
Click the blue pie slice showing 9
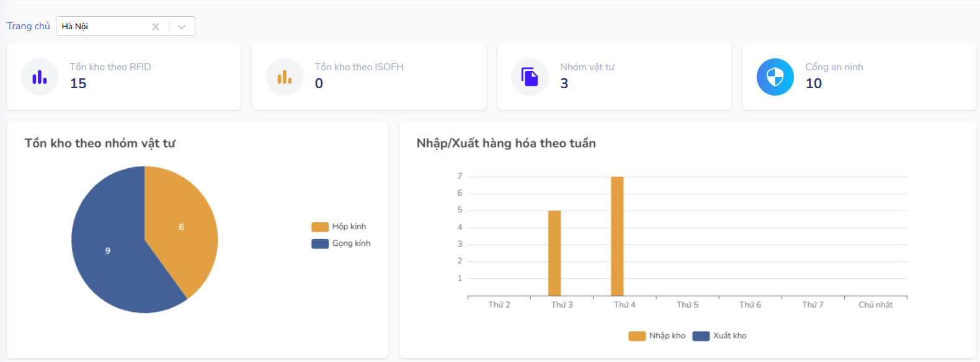click(x=109, y=251)
